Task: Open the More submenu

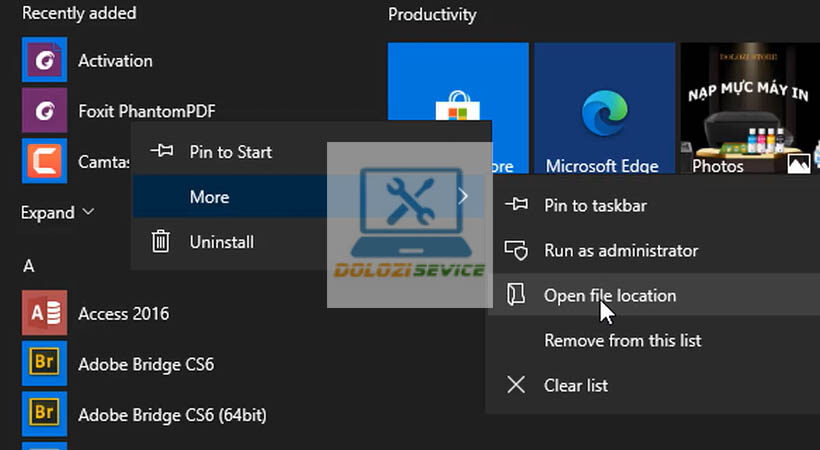Action: (210, 197)
